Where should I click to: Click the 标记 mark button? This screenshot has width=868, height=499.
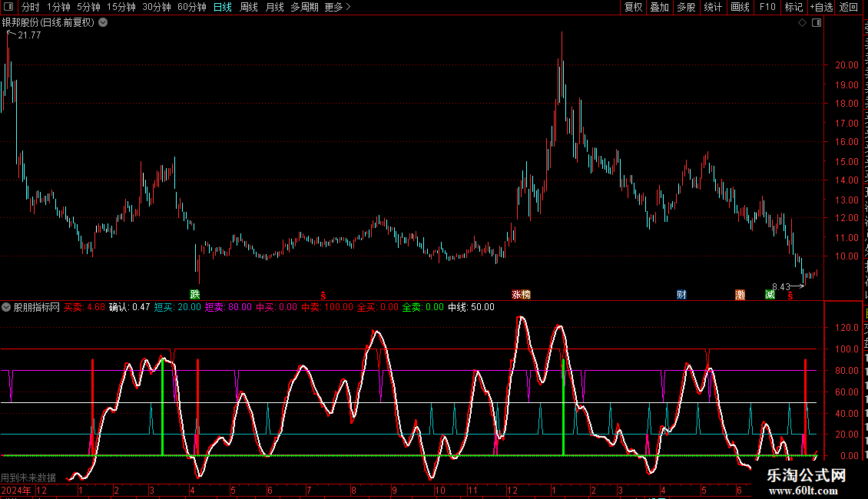pyautogui.click(x=793, y=7)
